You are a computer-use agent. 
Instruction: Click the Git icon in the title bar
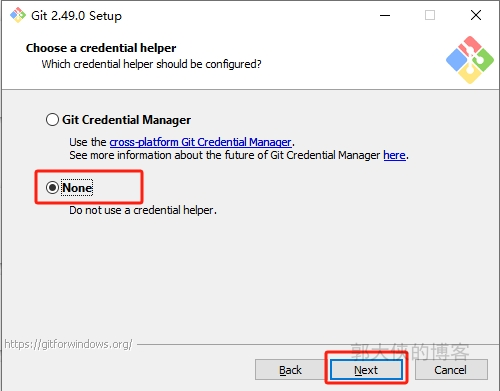(x=18, y=15)
